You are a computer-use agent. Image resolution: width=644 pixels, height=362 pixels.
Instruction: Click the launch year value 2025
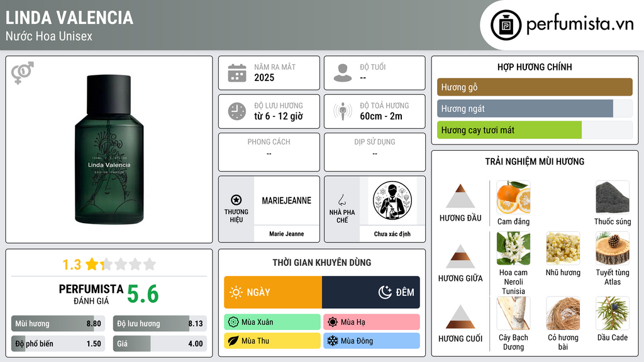click(264, 77)
